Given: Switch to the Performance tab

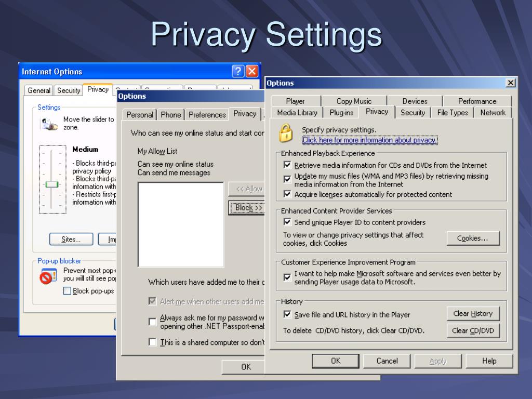Looking at the screenshot, I should 477,101.
